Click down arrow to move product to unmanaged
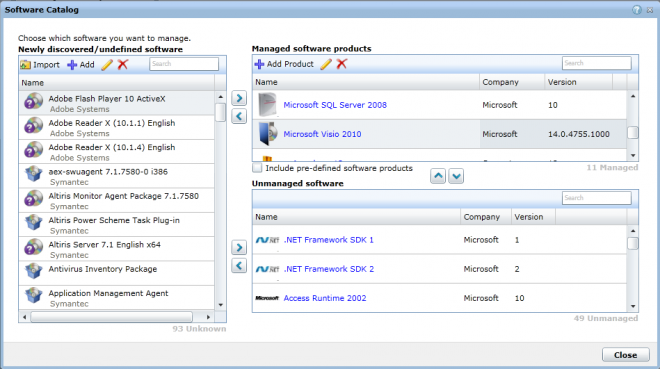Image resolution: width=660 pixels, height=369 pixels. (x=456, y=176)
